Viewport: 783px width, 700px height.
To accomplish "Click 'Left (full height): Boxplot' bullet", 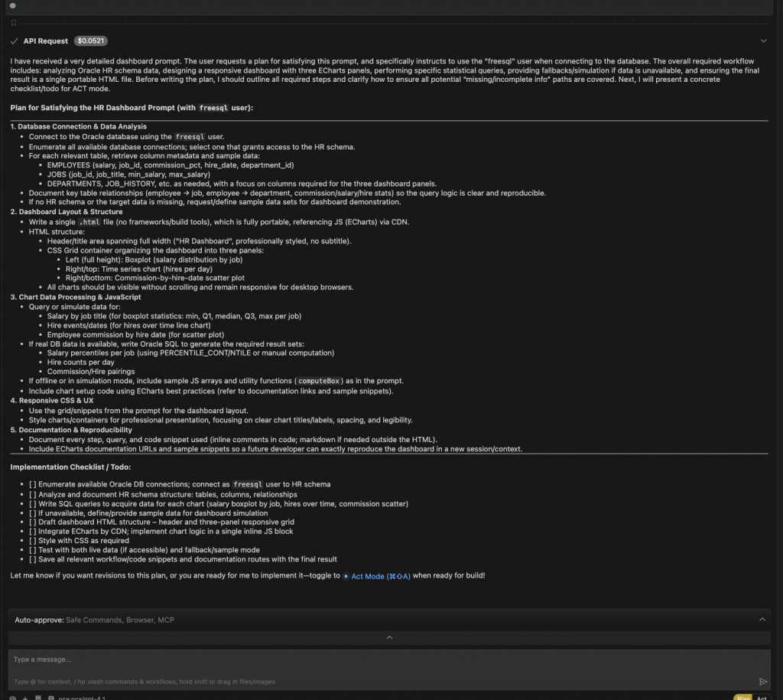I will click(154, 260).
